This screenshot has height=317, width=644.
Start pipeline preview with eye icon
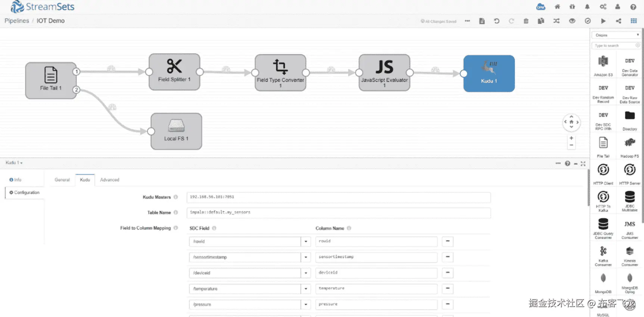click(x=572, y=21)
